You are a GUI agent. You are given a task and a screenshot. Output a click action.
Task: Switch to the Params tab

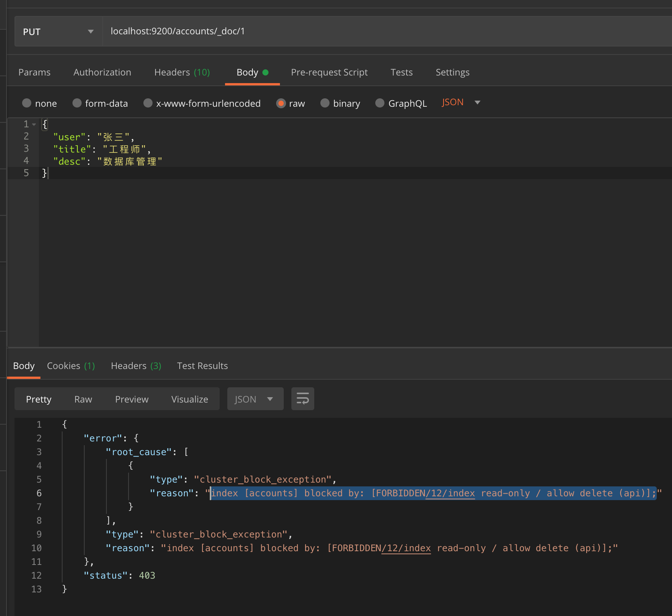pos(34,72)
